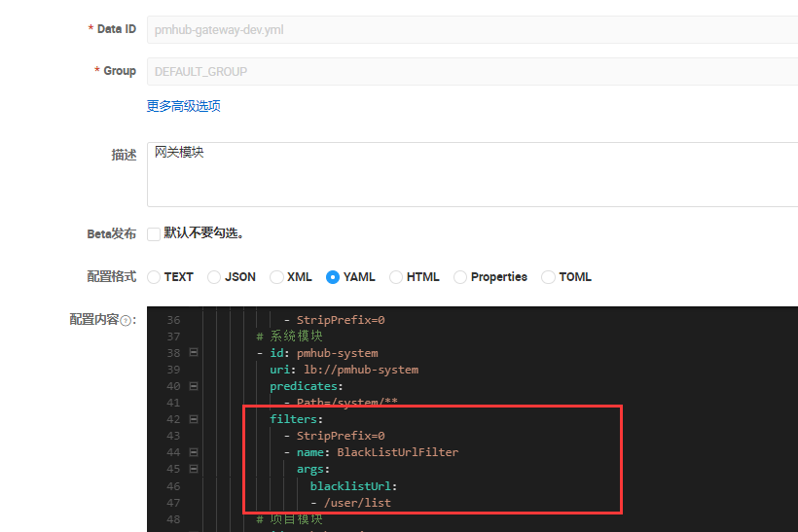Click the 'args:' code line
This screenshot has width=798, height=532.
coord(313,469)
